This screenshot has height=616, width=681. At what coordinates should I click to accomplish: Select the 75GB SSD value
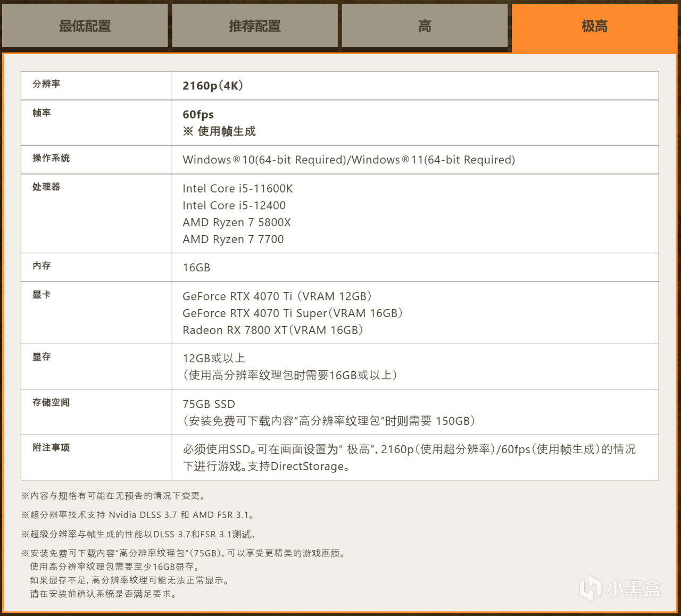pos(209,404)
